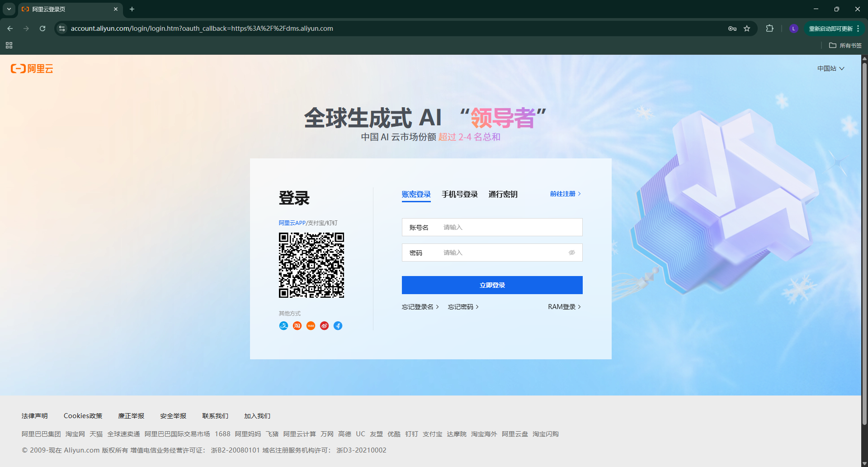Log in with the Taobao icon
Image resolution: width=868 pixels, height=467 pixels.
(x=297, y=326)
